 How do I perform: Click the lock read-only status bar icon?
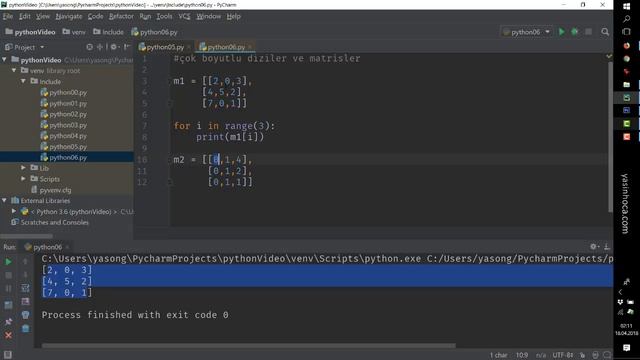[x=582, y=355]
